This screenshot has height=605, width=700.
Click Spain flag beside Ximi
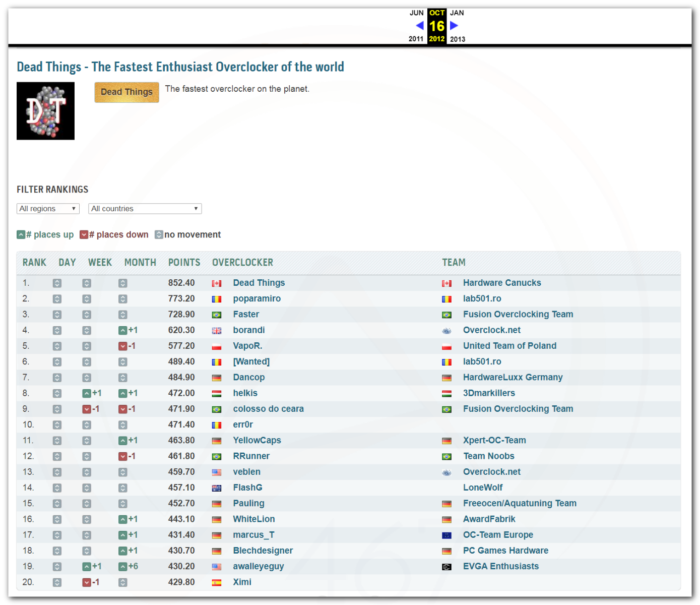[217, 582]
